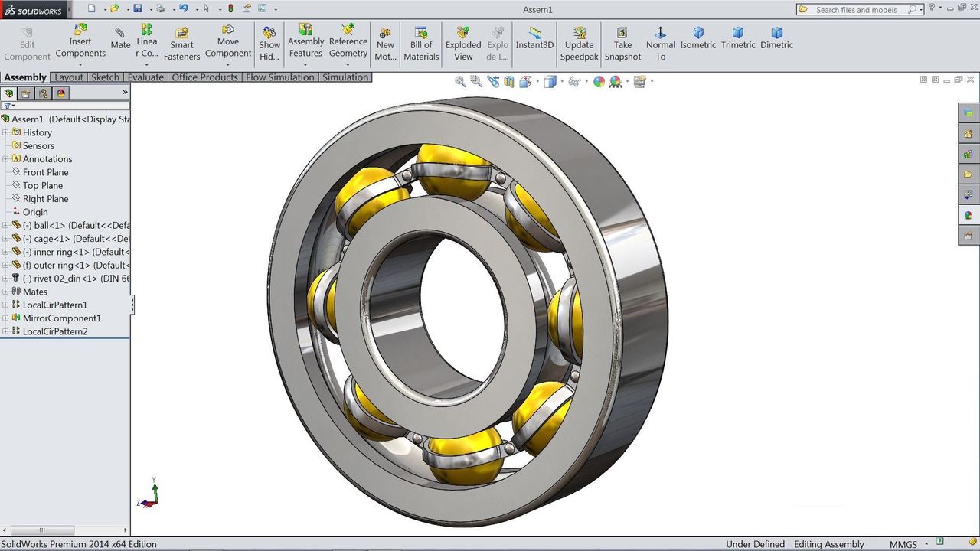Click the Edit Appearance color ball icon
This screenshot has height=551, width=980.
(599, 81)
